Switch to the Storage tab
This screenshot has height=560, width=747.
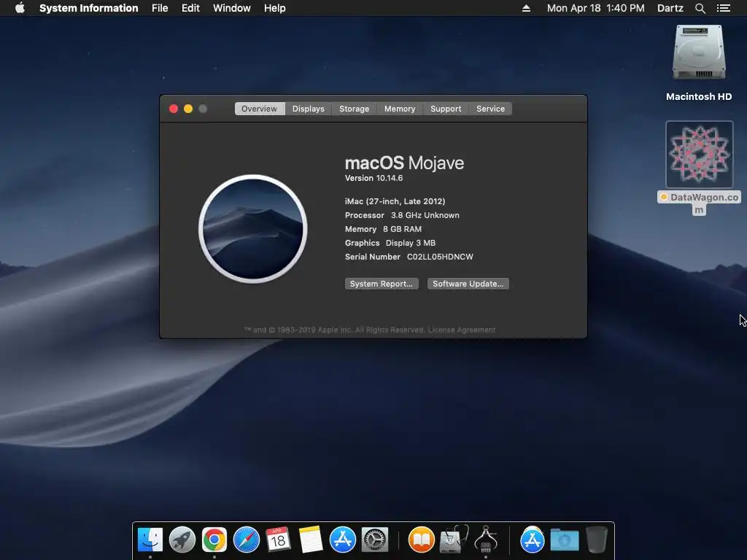pos(354,109)
